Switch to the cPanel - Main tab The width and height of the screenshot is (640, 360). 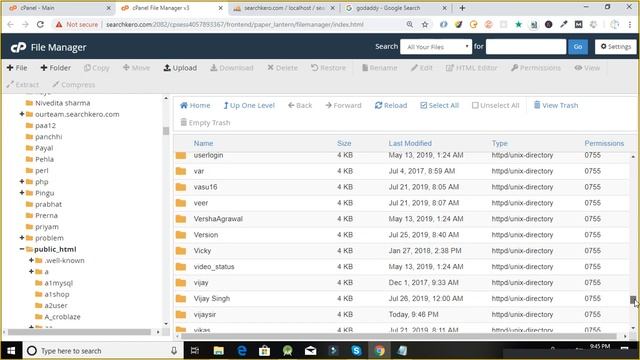(59, 8)
